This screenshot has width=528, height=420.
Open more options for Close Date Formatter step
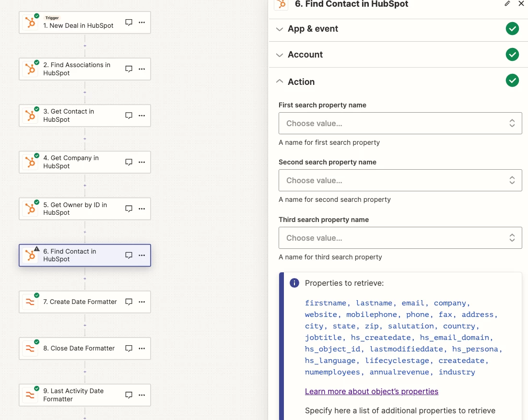(142, 348)
